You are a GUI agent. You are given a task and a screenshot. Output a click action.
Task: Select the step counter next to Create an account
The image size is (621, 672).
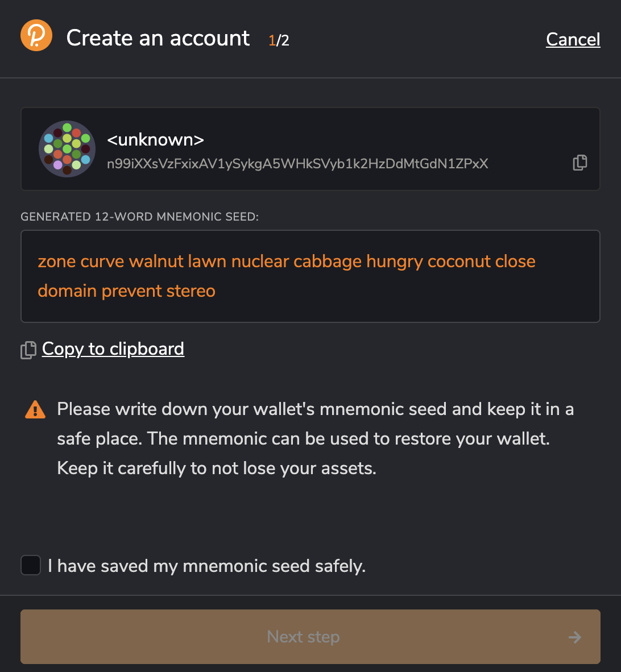pyautogui.click(x=278, y=40)
